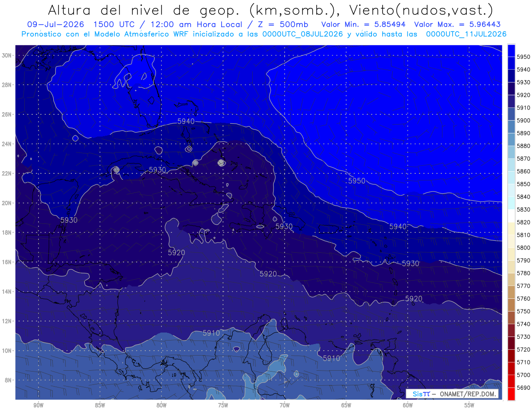
Task: Click the bright red swatch at legend bottom
Action: (x=511, y=394)
